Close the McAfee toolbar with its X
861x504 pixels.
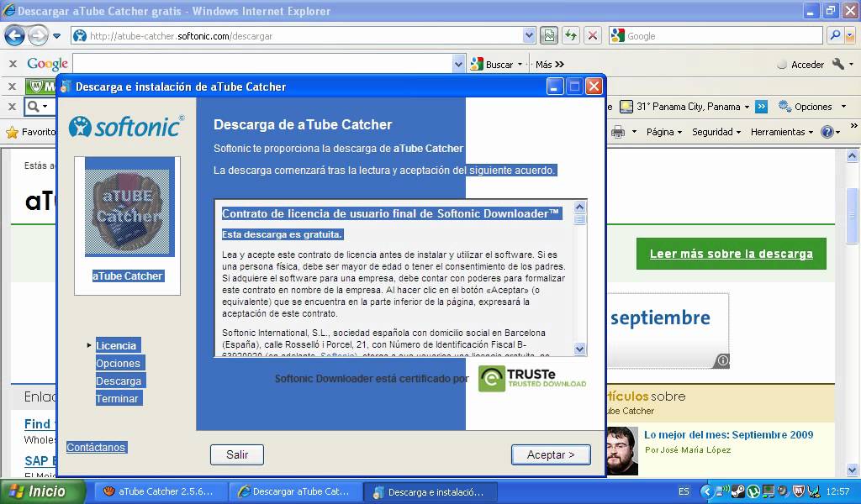click(13, 87)
